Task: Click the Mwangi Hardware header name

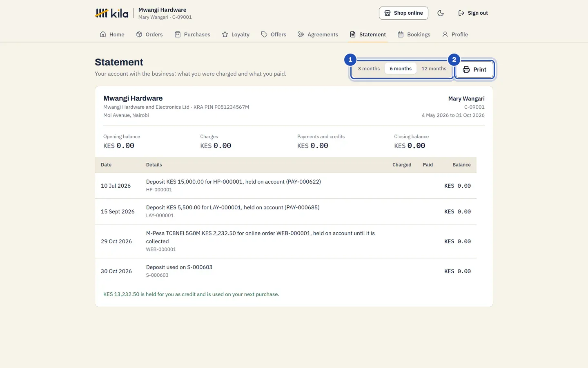Action: click(x=162, y=10)
